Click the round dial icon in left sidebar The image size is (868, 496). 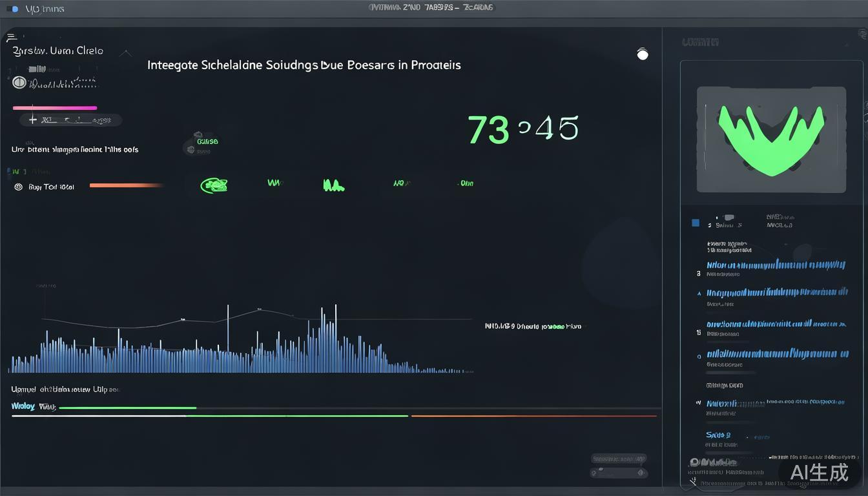[x=19, y=83]
